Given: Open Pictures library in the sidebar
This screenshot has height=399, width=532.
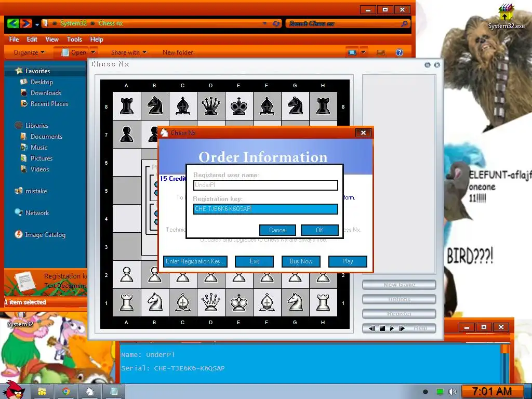Looking at the screenshot, I should [x=42, y=158].
